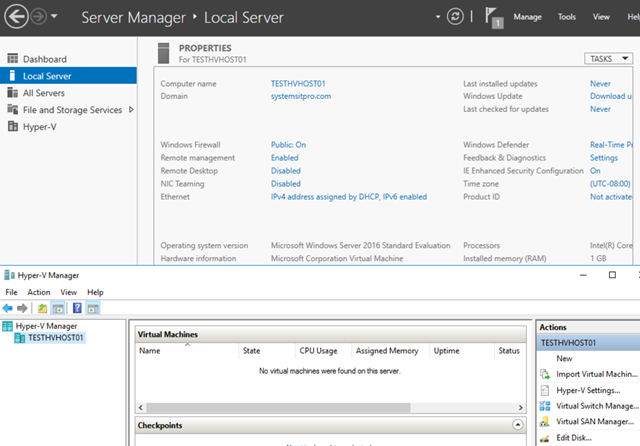Click Windows Firewall Public: On link
Image resolution: width=640 pixels, height=446 pixels.
(288, 145)
